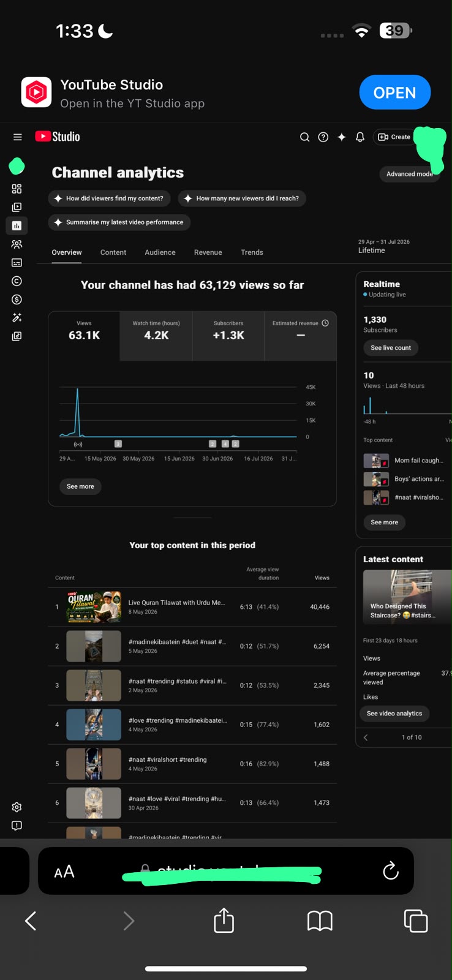This screenshot has height=980, width=452.
Task: Go to previous latest content with left chevron
Action: coord(366,737)
